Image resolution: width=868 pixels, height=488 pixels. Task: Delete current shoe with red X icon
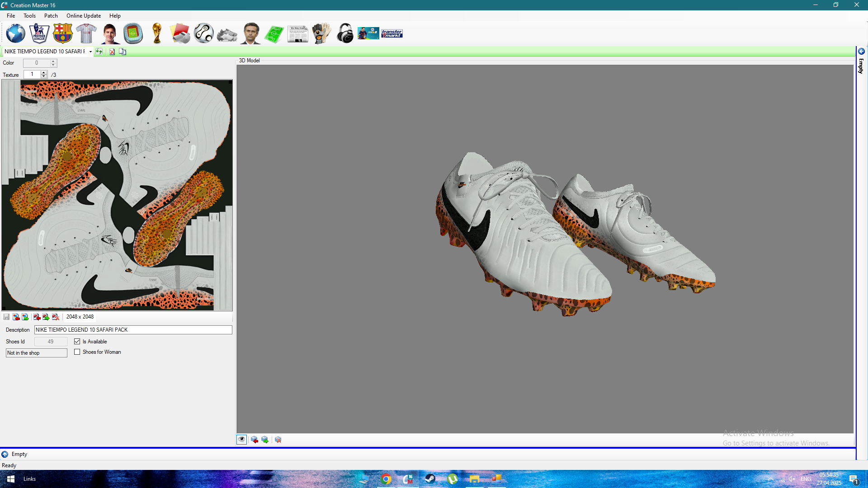112,52
